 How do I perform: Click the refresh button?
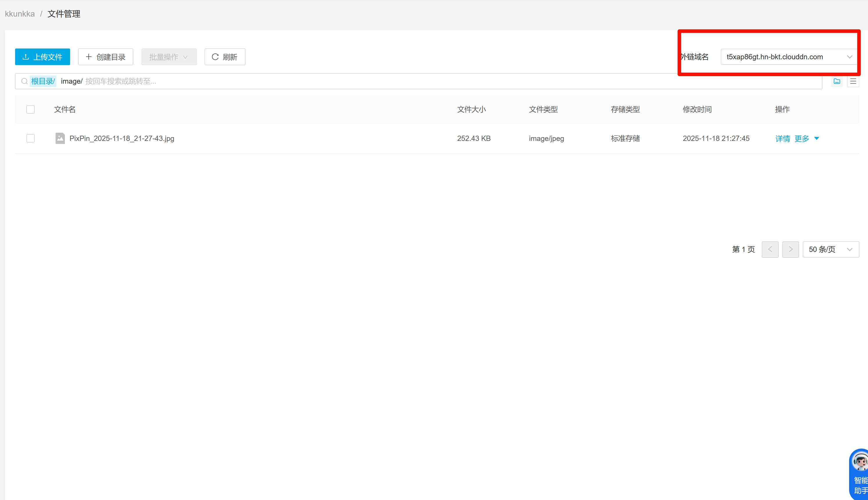pos(225,57)
